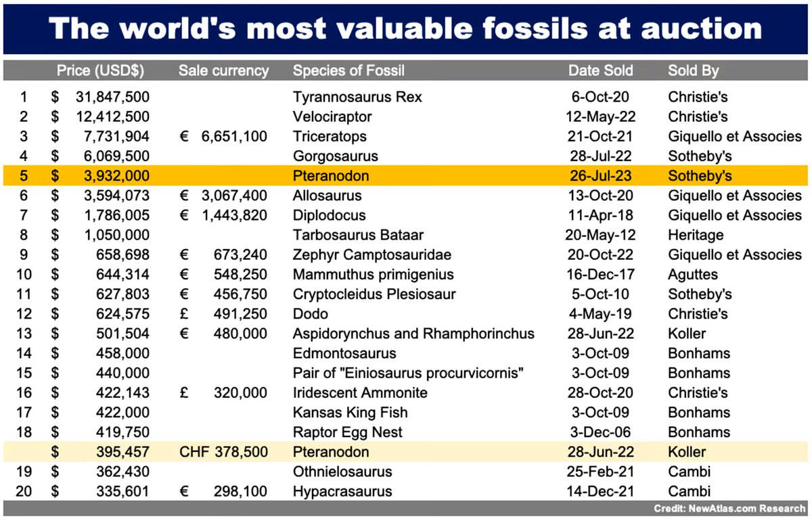The height and width of the screenshot is (521, 812).
Task: Click the Gorgosaurus row name
Action: (x=335, y=156)
